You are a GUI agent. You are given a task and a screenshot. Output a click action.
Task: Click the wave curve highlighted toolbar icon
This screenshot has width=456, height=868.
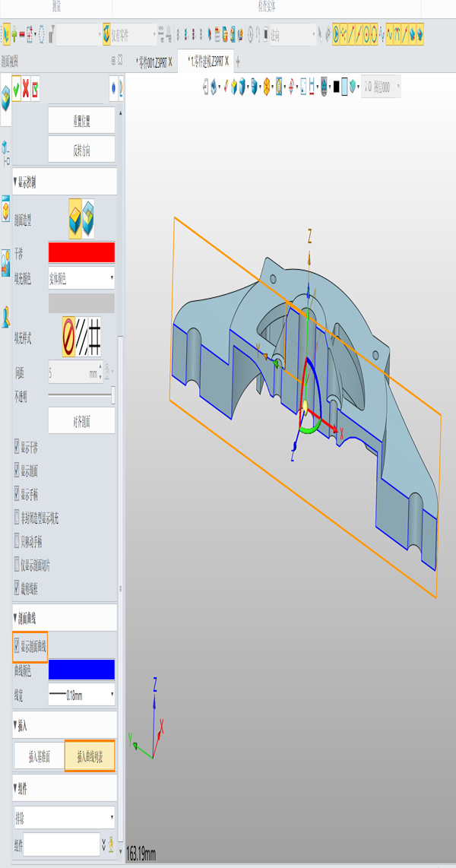coord(390,34)
